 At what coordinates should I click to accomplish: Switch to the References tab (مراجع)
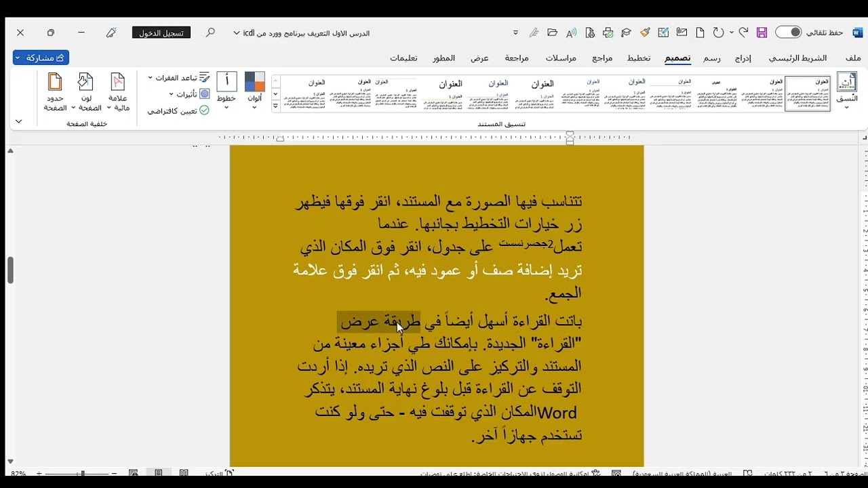(x=602, y=58)
